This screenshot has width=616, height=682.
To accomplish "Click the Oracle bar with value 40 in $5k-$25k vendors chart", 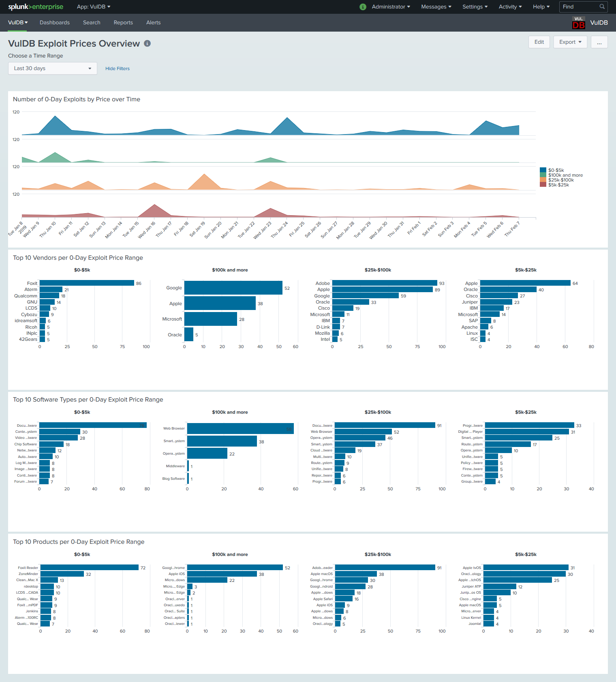I will coord(509,289).
